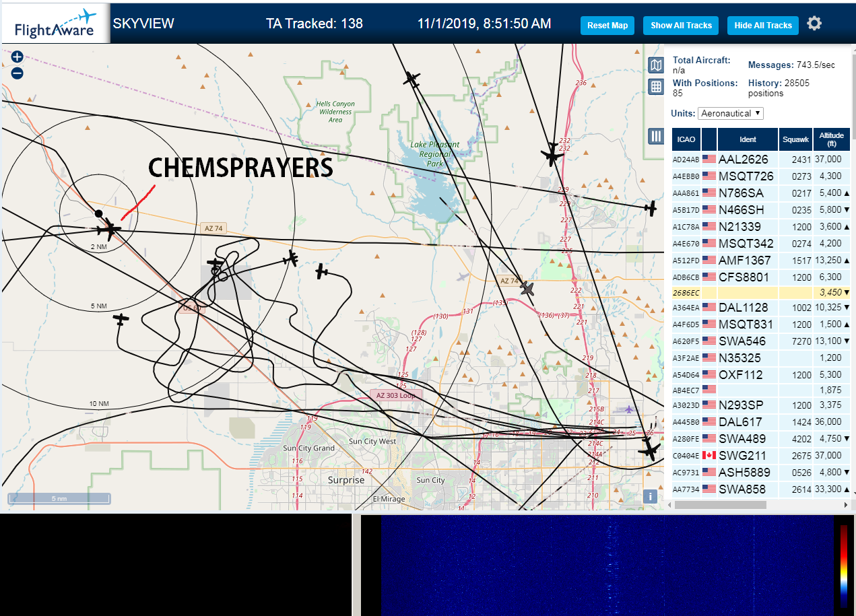Select the SWA858 aircraft row

point(761,489)
